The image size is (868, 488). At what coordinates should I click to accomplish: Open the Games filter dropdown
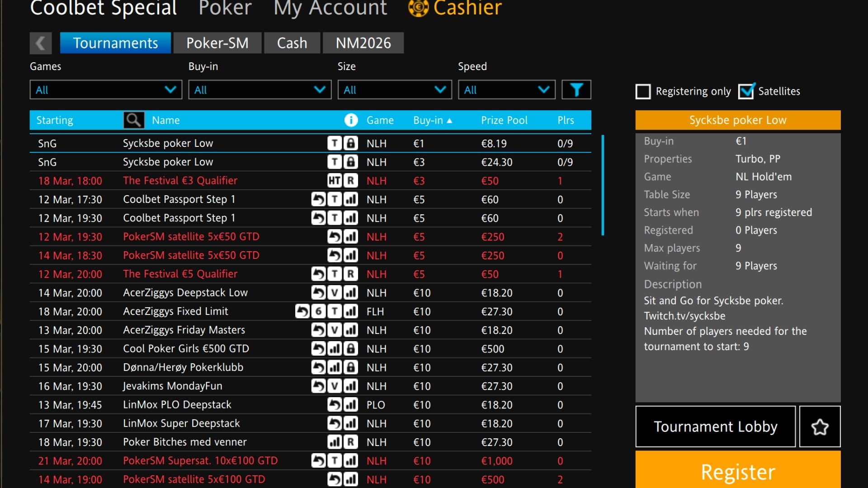105,89
